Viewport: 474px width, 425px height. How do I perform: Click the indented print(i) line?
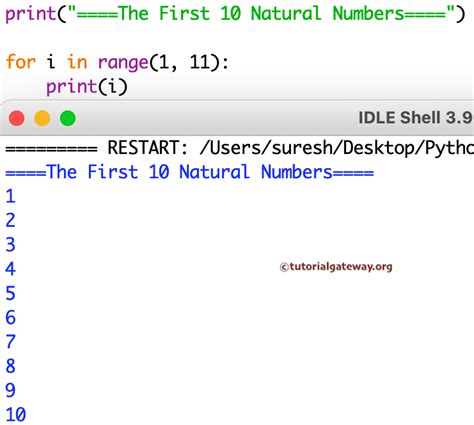click(x=87, y=87)
